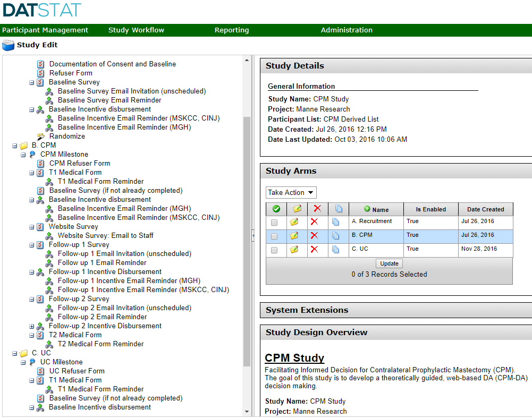Check the A. Recruitment row checkbox

(274, 223)
